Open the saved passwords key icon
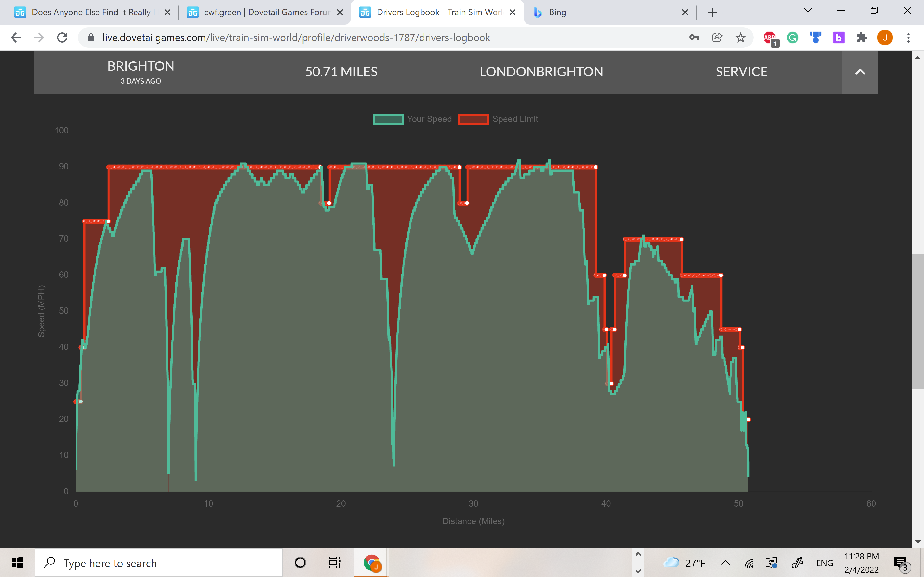 [x=694, y=38]
